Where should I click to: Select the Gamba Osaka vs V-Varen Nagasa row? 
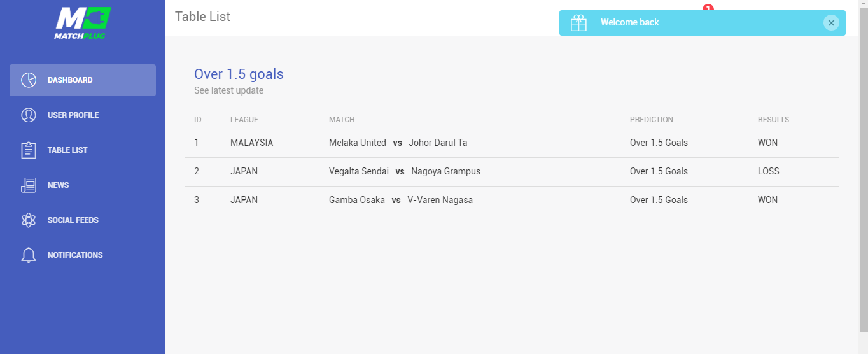[x=512, y=201]
